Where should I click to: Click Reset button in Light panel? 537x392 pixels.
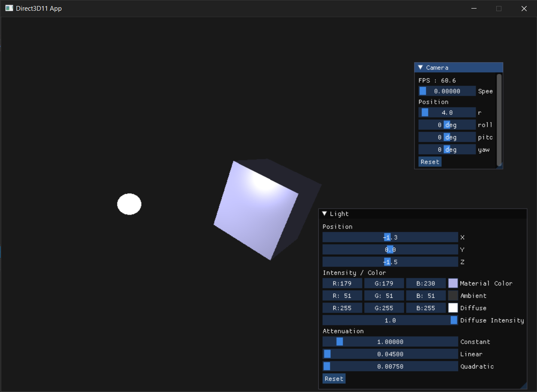(334, 379)
